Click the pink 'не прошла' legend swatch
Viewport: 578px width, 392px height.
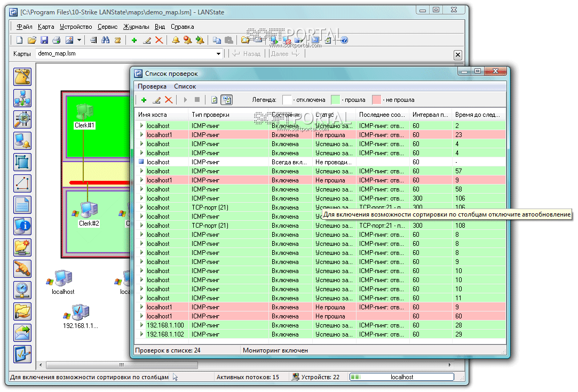[377, 100]
